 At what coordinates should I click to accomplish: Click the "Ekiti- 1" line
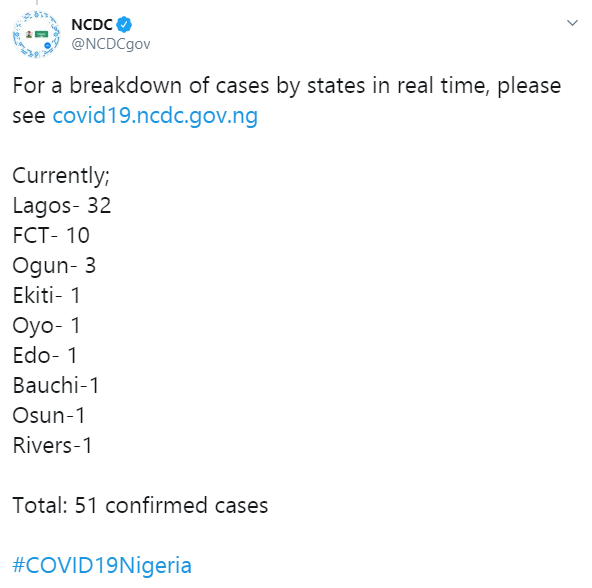point(46,295)
